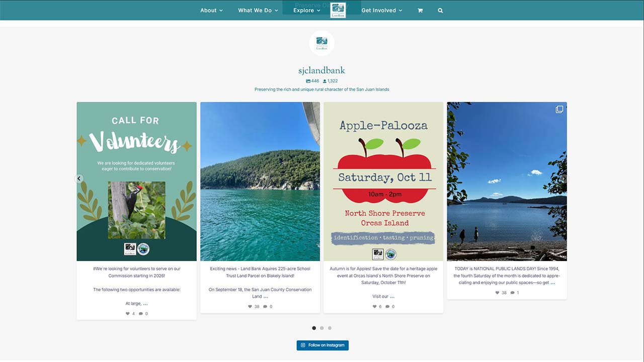Open the sjclandbank profile avatar
This screenshot has height=362, width=644.
point(321,43)
